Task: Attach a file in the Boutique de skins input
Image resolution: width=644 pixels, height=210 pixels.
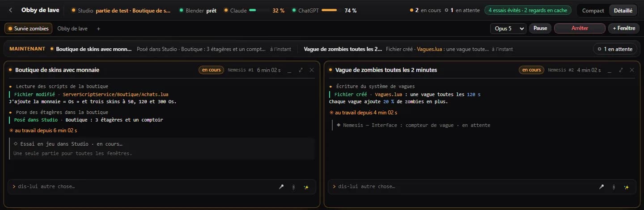Action: point(294,187)
